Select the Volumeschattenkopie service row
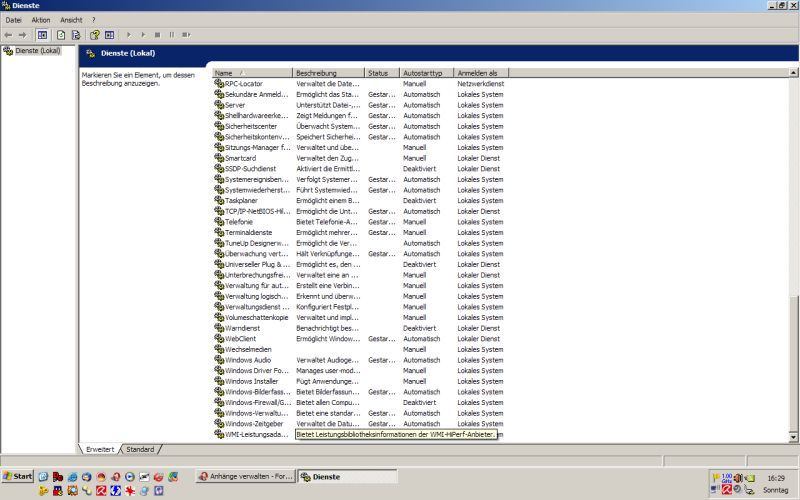This screenshot has width=800, height=500. (360, 317)
